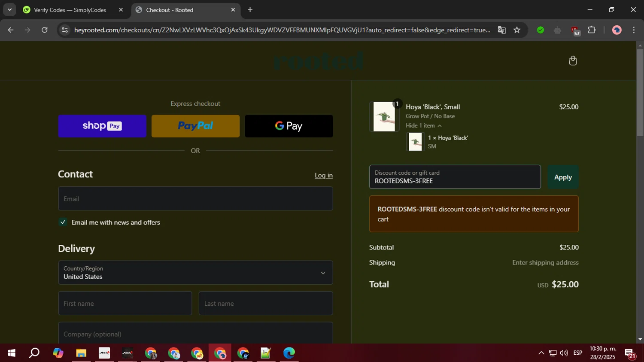This screenshot has width=644, height=362.
Task: Show hidden system tray icons
Action: pos(541,353)
